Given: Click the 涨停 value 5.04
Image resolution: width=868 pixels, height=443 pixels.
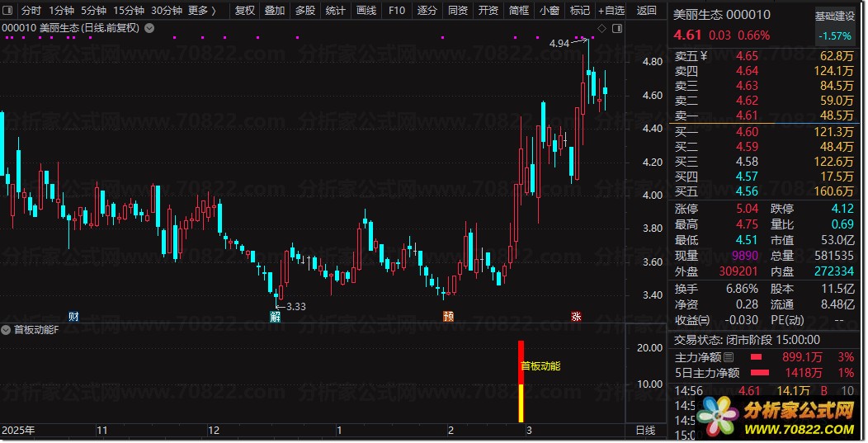Looking at the screenshot, I should click(747, 209).
